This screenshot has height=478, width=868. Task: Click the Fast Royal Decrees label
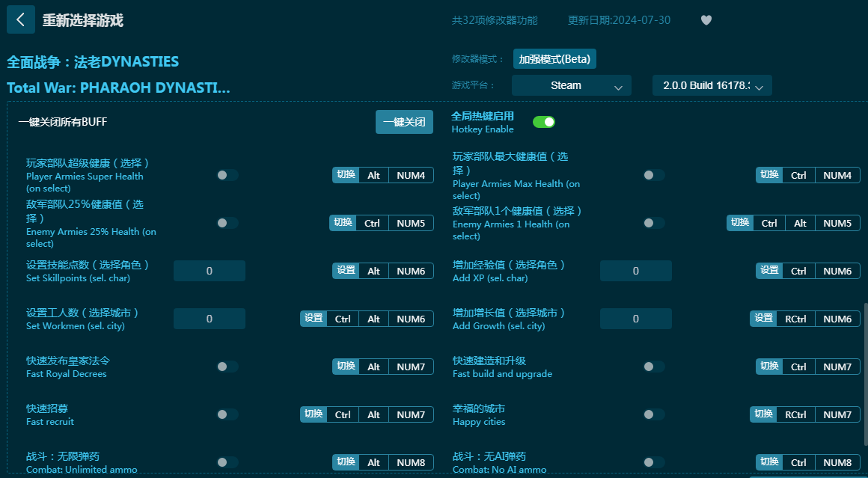click(67, 374)
